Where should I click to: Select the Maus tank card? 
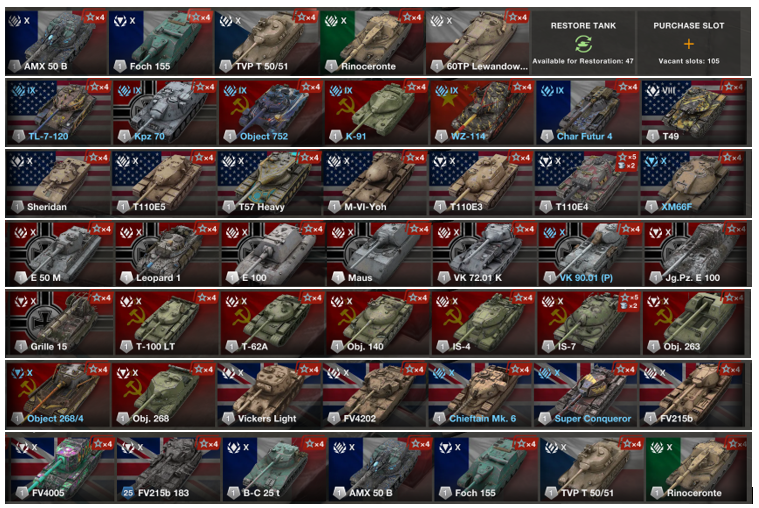pyautogui.click(x=379, y=254)
